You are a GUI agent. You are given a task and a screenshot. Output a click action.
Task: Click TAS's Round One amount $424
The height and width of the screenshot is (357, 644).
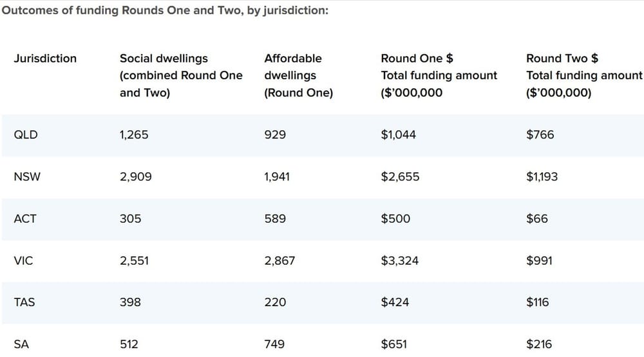[x=395, y=302]
